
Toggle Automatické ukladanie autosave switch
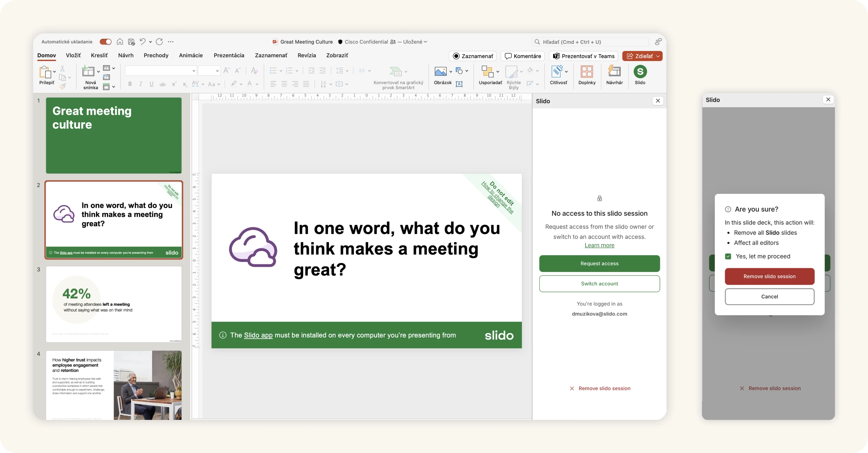[106, 42]
